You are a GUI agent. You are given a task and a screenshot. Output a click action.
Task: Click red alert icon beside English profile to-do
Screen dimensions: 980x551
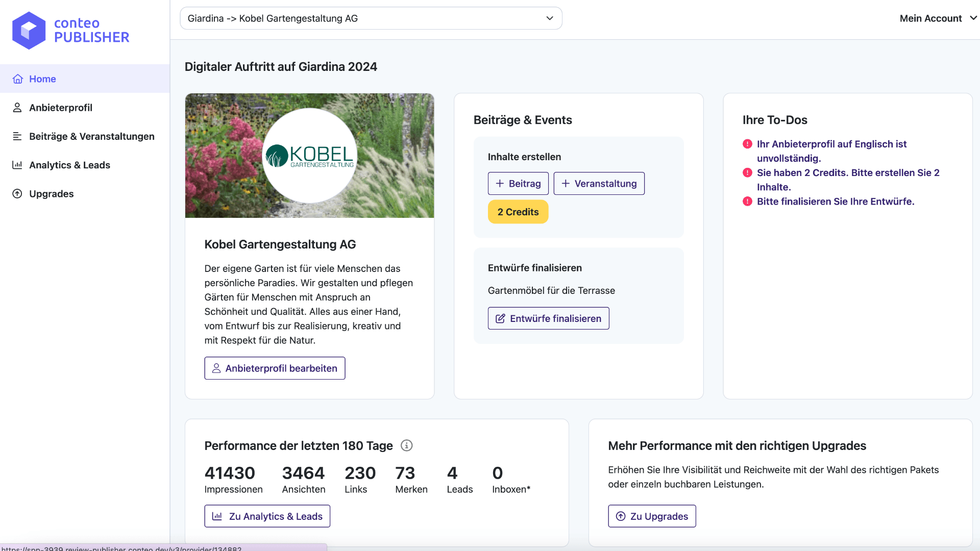point(747,144)
